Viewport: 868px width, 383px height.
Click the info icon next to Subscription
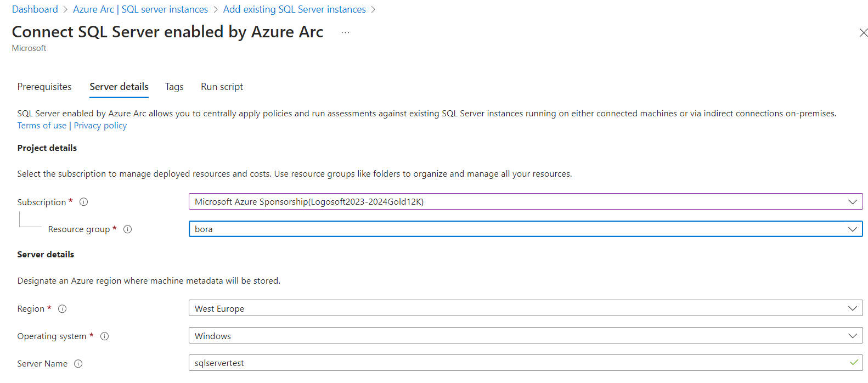(84, 202)
